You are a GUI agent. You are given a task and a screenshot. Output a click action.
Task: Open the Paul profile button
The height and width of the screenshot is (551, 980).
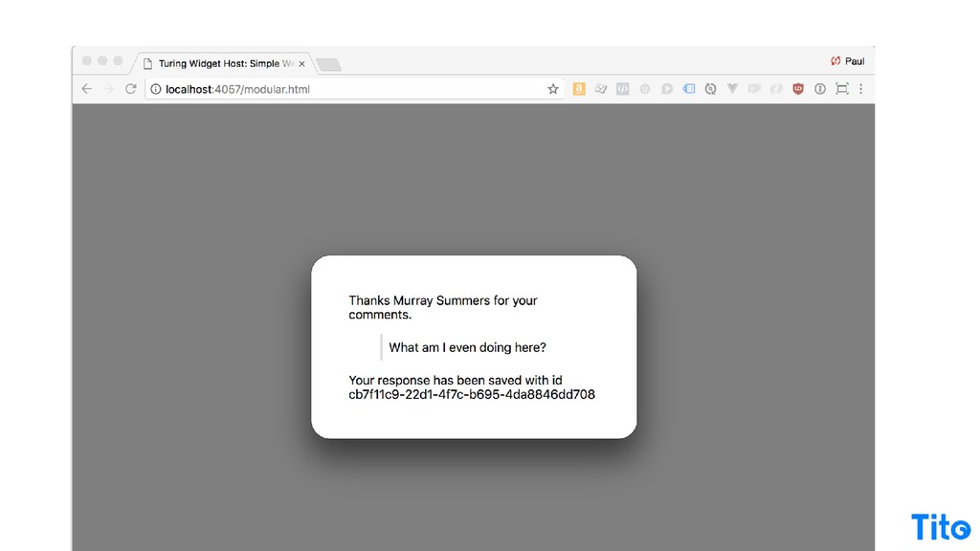[848, 61]
